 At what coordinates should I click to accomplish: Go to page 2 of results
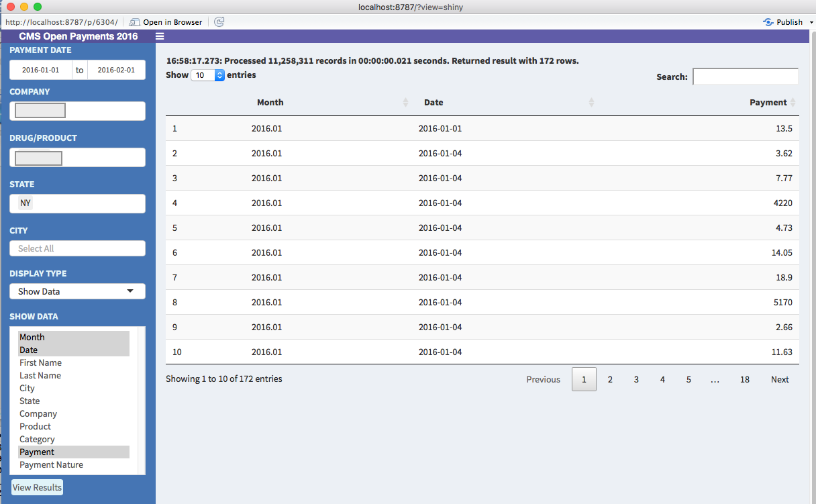(x=610, y=379)
